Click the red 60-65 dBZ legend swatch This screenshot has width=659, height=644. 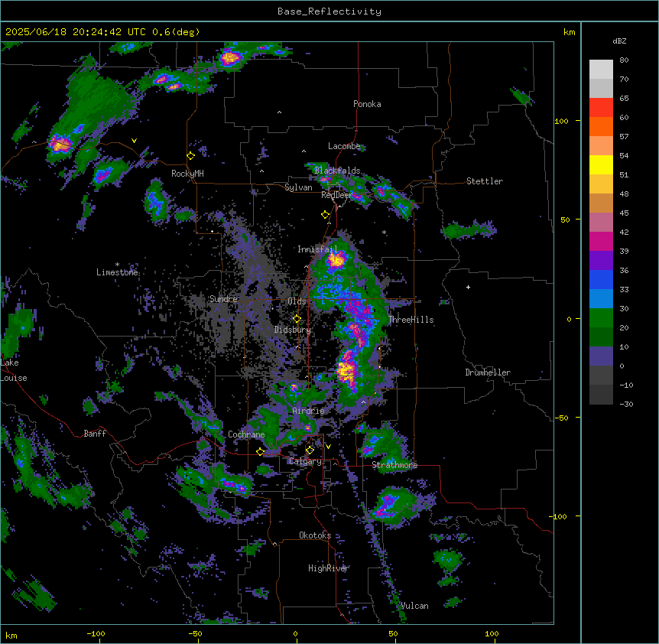point(601,107)
